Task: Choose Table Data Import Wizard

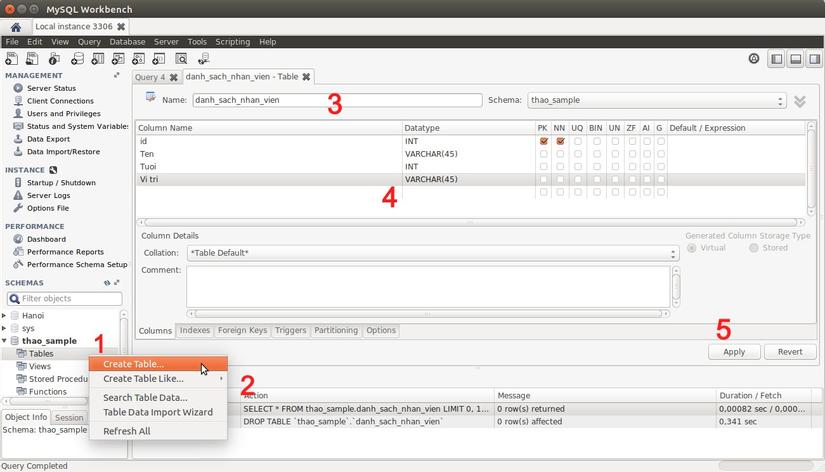Action: click(x=158, y=412)
